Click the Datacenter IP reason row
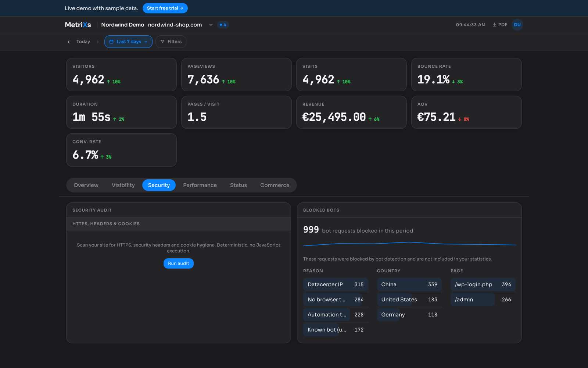The width and height of the screenshot is (588, 368). click(336, 284)
